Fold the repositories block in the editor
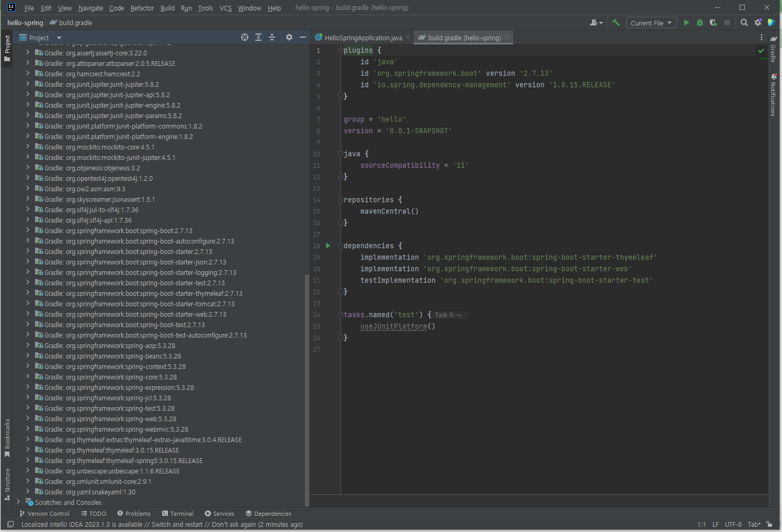 coord(341,200)
